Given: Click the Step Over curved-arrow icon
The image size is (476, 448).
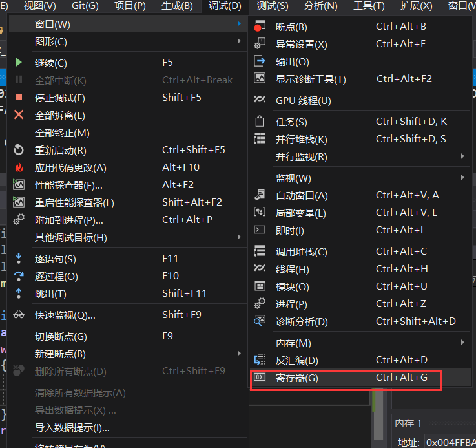Looking at the screenshot, I should point(19,276).
